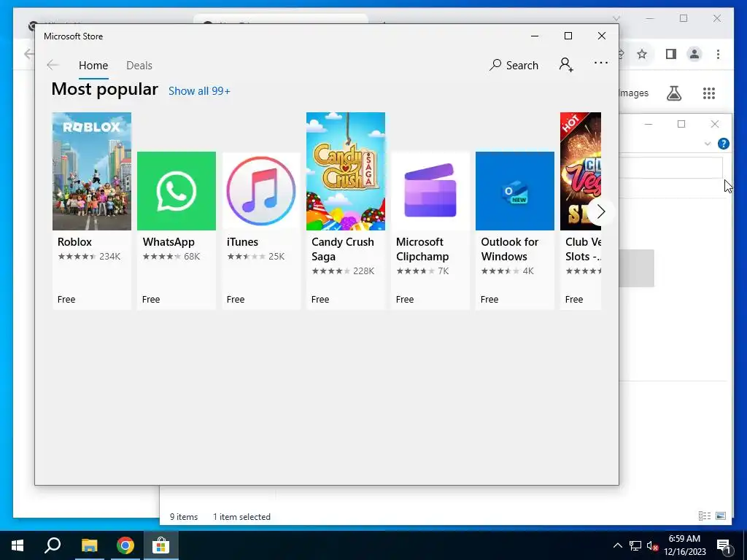This screenshot has height=560, width=747.
Task: Open File Explorer from taskbar
Action: point(89,545)
